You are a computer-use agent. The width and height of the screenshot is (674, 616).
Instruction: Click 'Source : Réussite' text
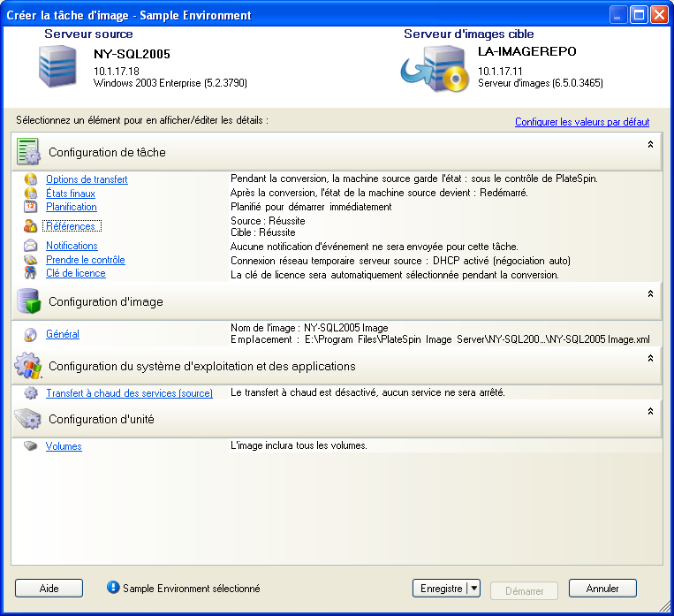(x=268, y=221)
